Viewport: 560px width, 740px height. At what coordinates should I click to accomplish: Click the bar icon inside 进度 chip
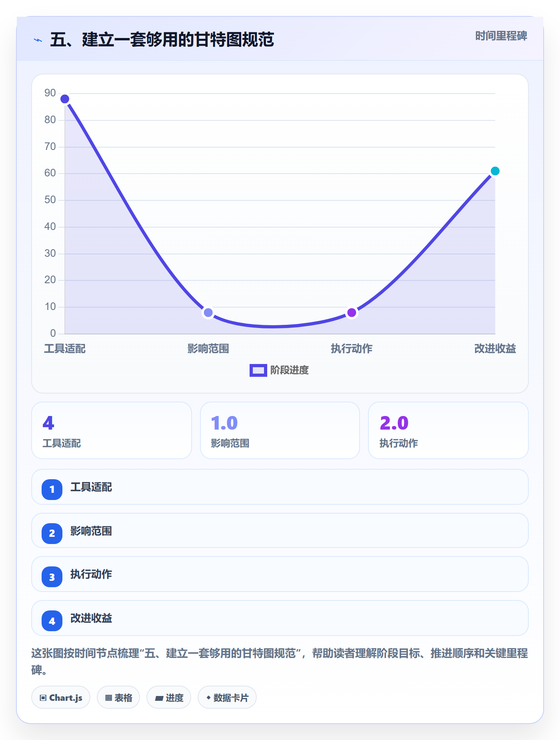(159, 698)
